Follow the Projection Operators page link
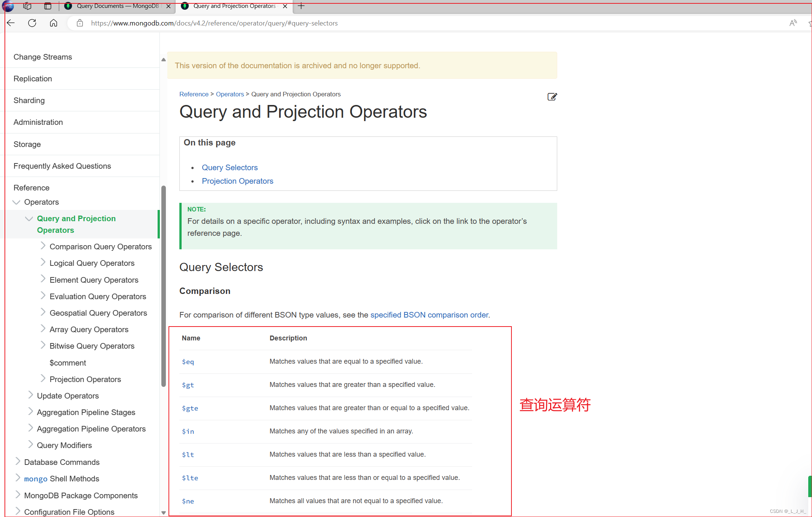 pyautogui.click(x=238, y=181)
